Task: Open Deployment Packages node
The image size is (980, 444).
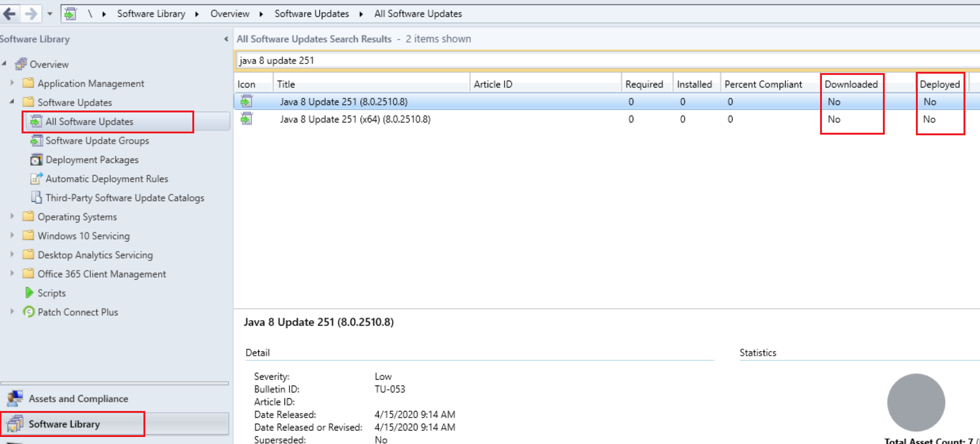Action: [92, 159]
